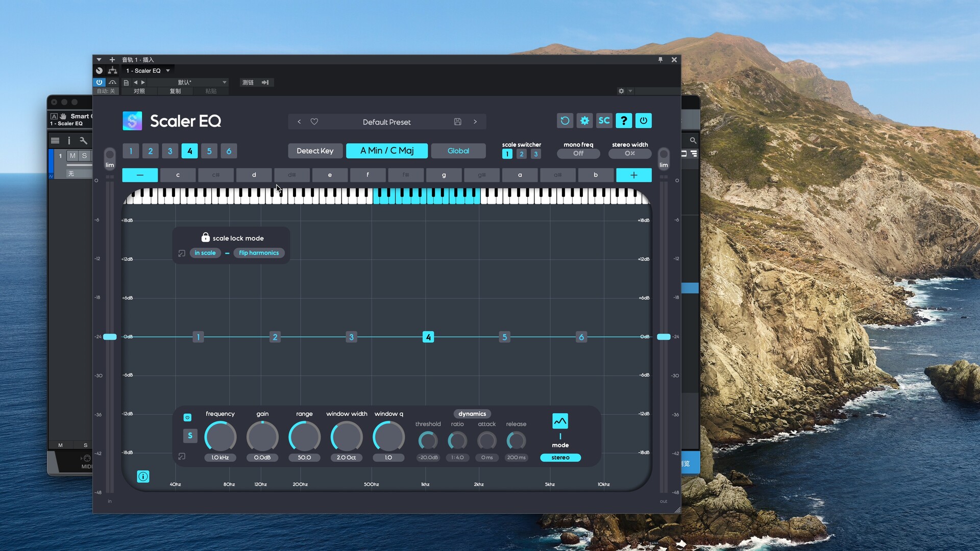Open the stereo mode selector
The image size is (980, 551).
tap(560, 458)
